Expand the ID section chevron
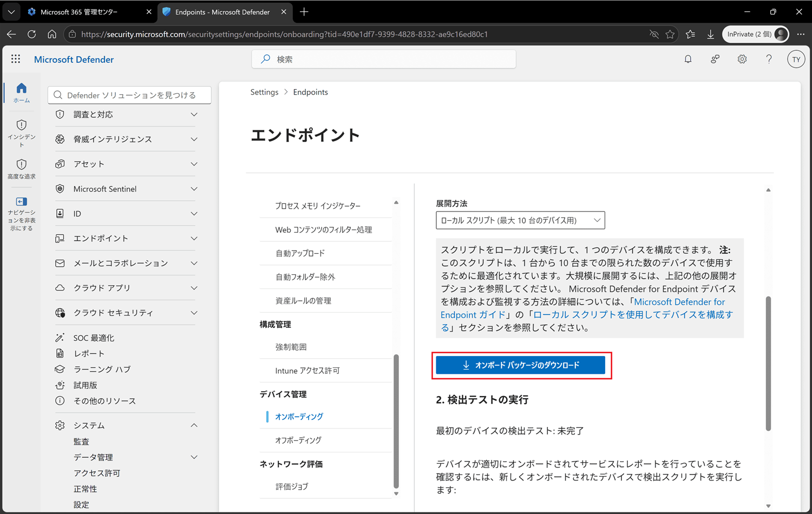The width and height of the screenshot is (812, 514). tap(194, 214)
